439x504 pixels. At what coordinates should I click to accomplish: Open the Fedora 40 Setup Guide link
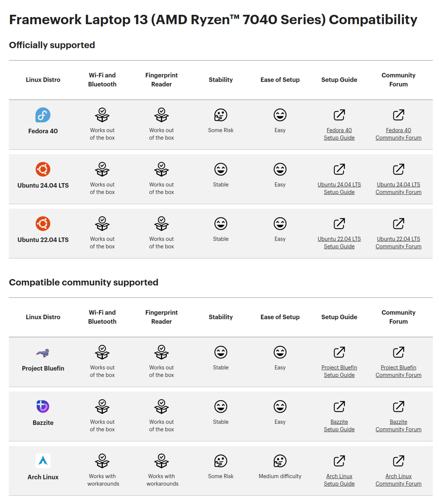pos(339,134)
